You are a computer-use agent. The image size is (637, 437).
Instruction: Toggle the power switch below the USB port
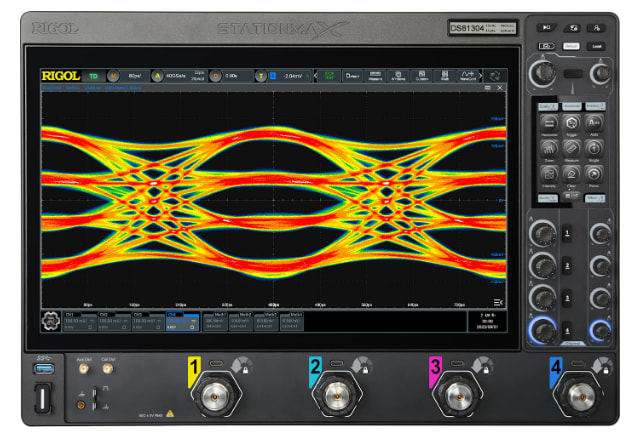point(43,398)
